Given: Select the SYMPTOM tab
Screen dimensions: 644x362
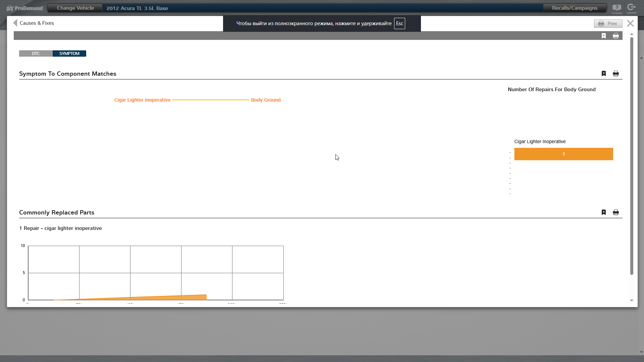Looking at the screenshot, I should click(69, 54).
